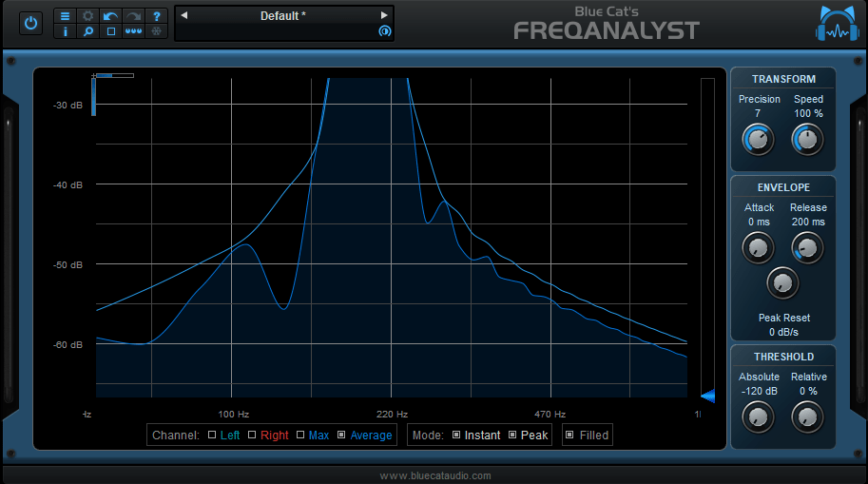Toggle the Average channel checkbox
The image size is (868, 484).
pyautogui.click(x=341, y=435)
